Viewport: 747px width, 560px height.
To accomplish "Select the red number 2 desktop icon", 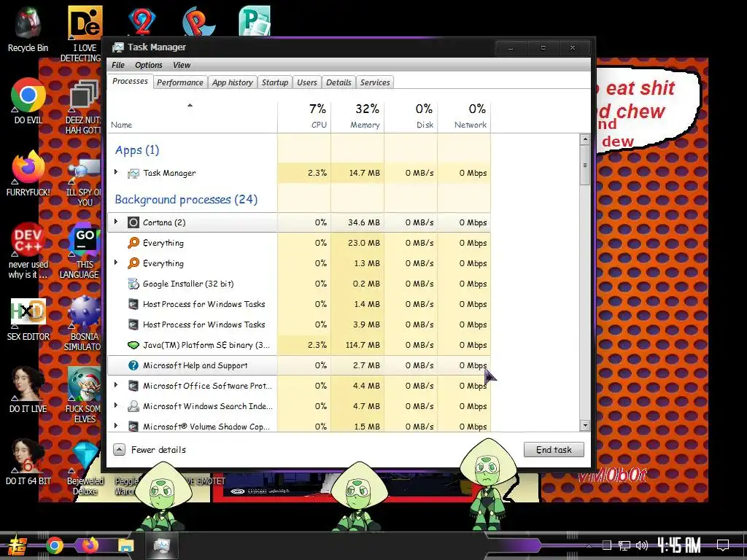I will click(x=142, y=20).
